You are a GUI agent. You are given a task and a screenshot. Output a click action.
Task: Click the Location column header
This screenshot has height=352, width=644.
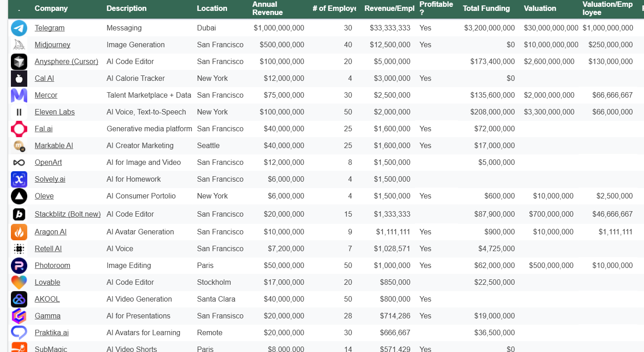point(212,8)
